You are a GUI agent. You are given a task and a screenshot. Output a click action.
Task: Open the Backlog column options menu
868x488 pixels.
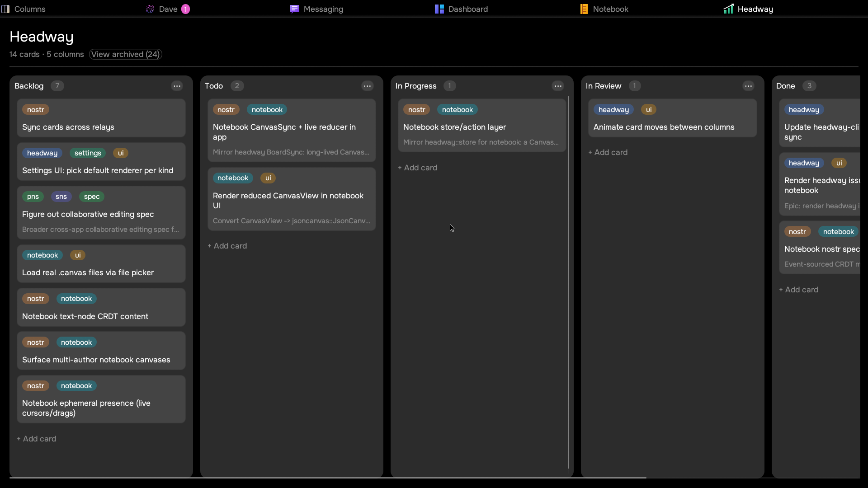click(177, 86)
